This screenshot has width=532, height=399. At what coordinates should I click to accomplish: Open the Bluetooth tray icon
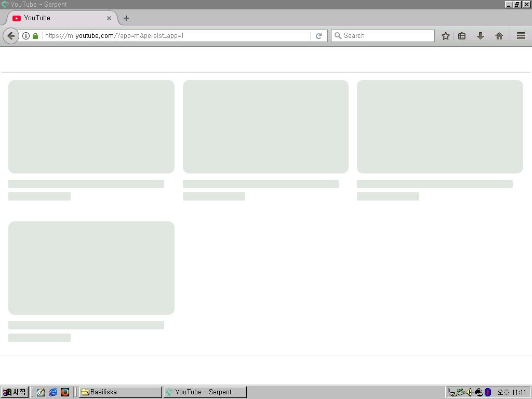(x=488, y=392)
